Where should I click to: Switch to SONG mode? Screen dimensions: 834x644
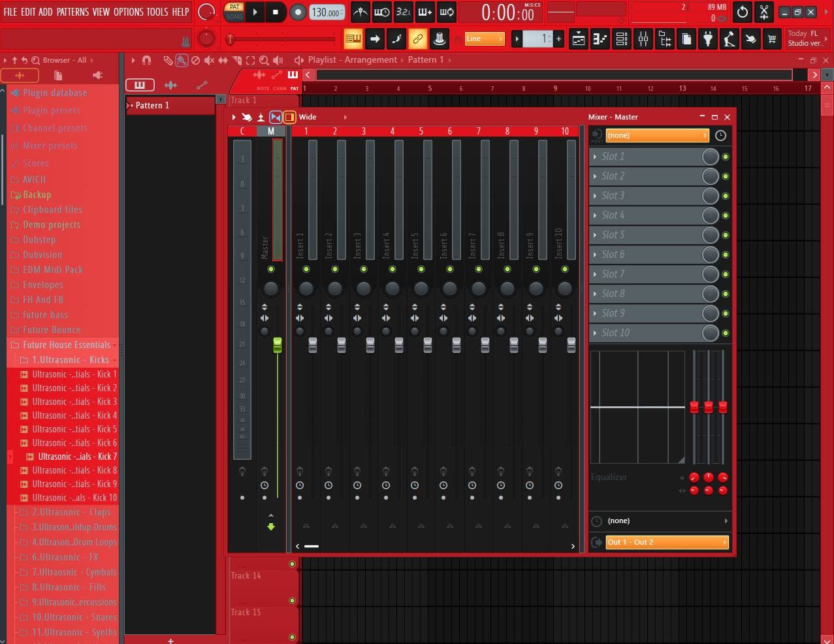coord(234,16)
